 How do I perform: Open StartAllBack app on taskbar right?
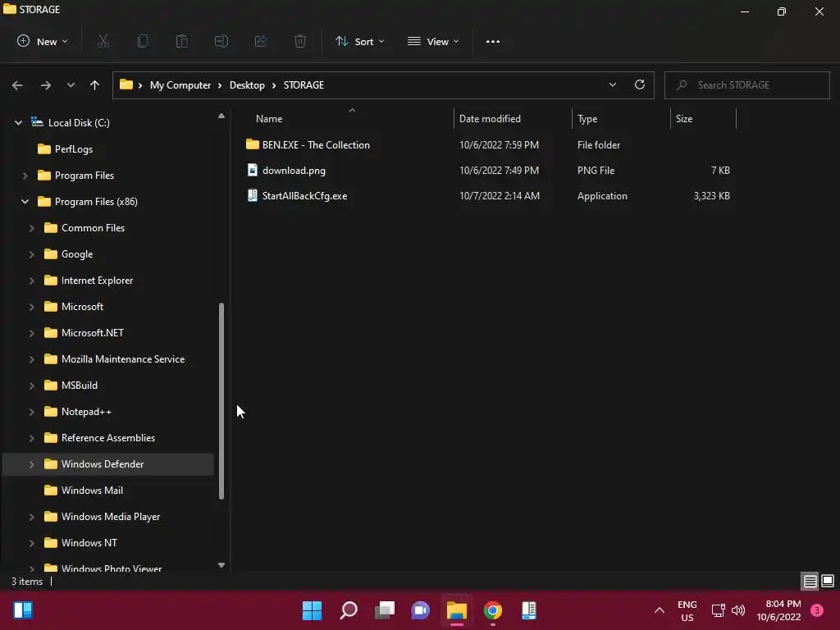pos(529,610)
